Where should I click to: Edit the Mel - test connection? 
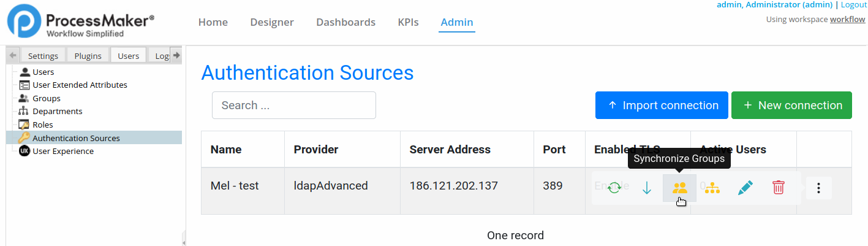point(745,188)
